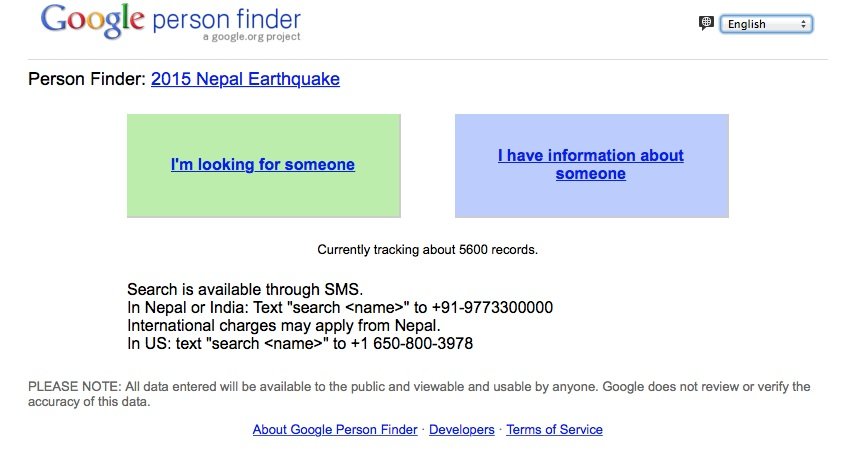Open the 2015 Nepal Earthquake link
The image size is (855, 454).
245,79
